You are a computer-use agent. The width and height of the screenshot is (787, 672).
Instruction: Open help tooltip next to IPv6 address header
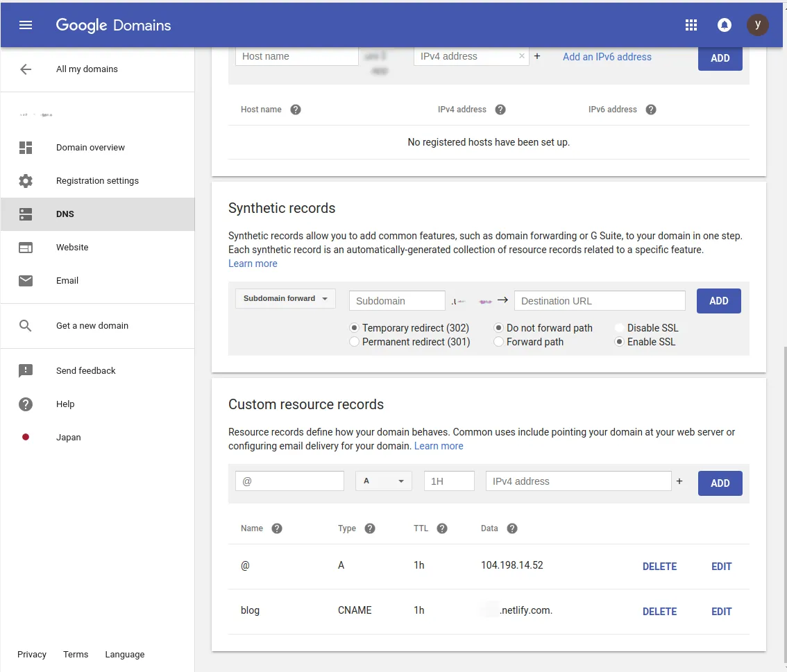[x=651, y=110]
